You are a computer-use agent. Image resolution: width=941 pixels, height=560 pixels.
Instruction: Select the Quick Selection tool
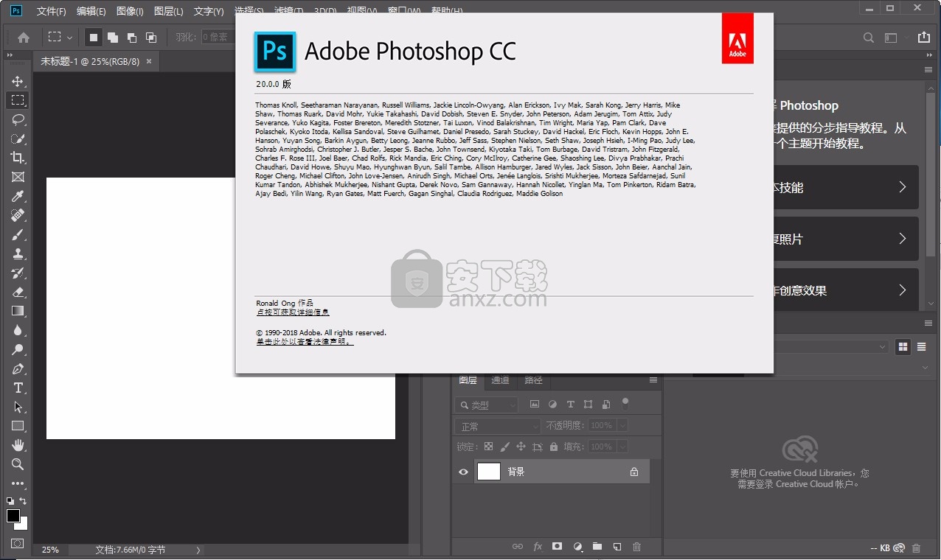(x=18, y=139)
